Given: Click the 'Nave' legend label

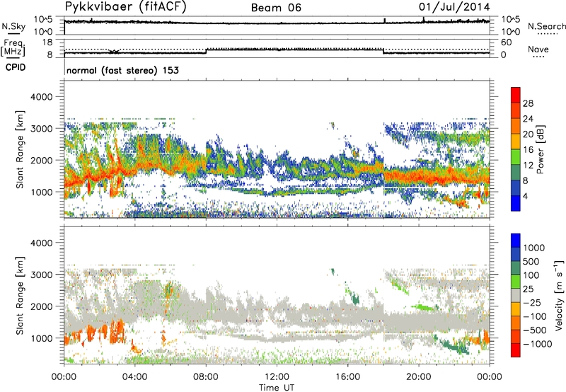Looking at the screenshot, I should (538, 49).
